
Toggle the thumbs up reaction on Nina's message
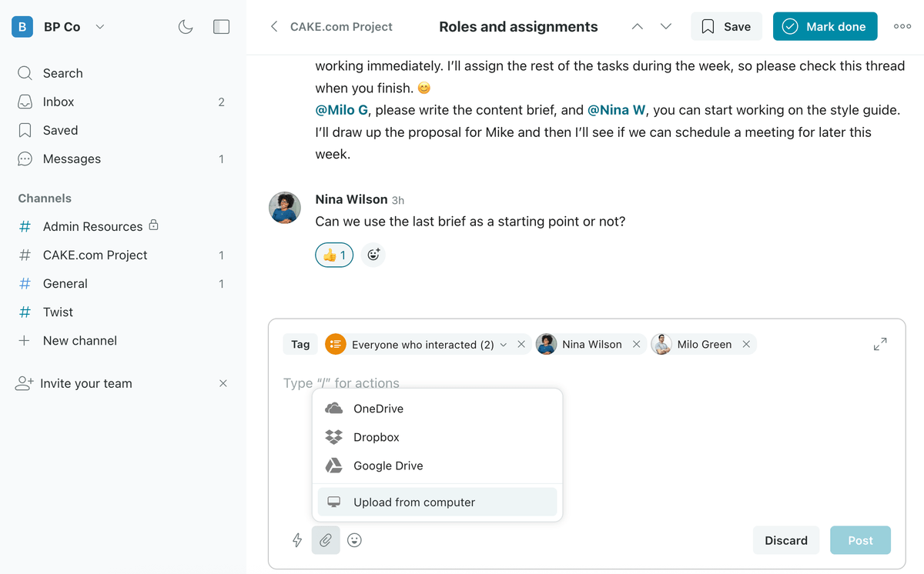tap(334, 255)
